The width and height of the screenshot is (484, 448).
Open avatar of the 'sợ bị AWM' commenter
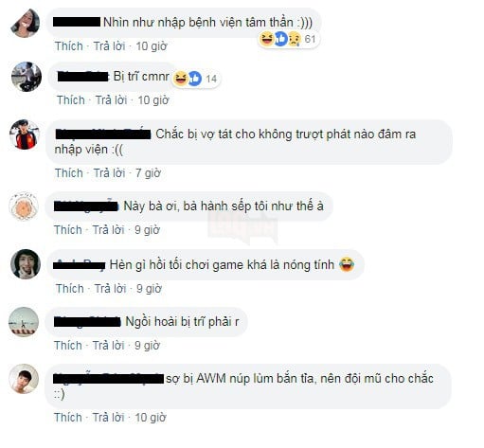coord(24,379)
